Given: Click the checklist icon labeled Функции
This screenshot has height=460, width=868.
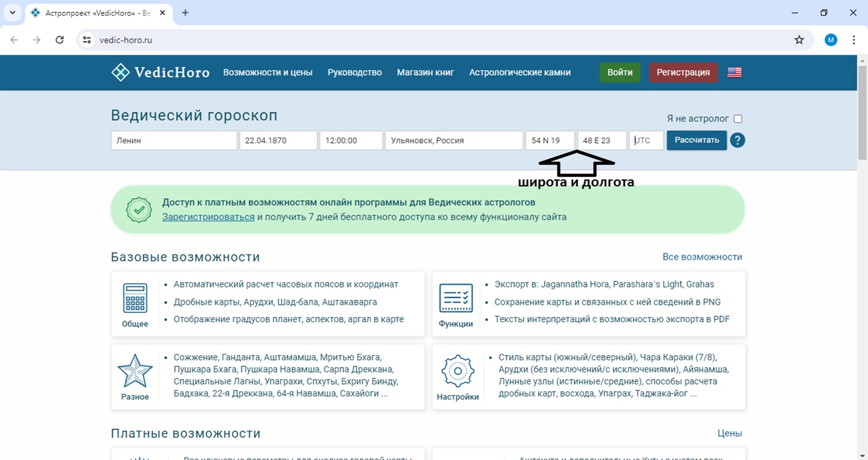Looking at the screenshot, I should point(456,298).
